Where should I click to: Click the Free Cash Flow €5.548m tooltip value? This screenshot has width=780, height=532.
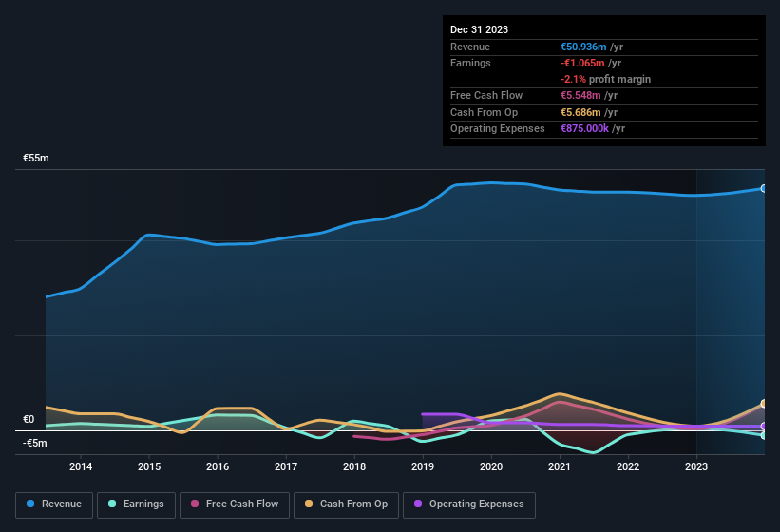point(580,95)
